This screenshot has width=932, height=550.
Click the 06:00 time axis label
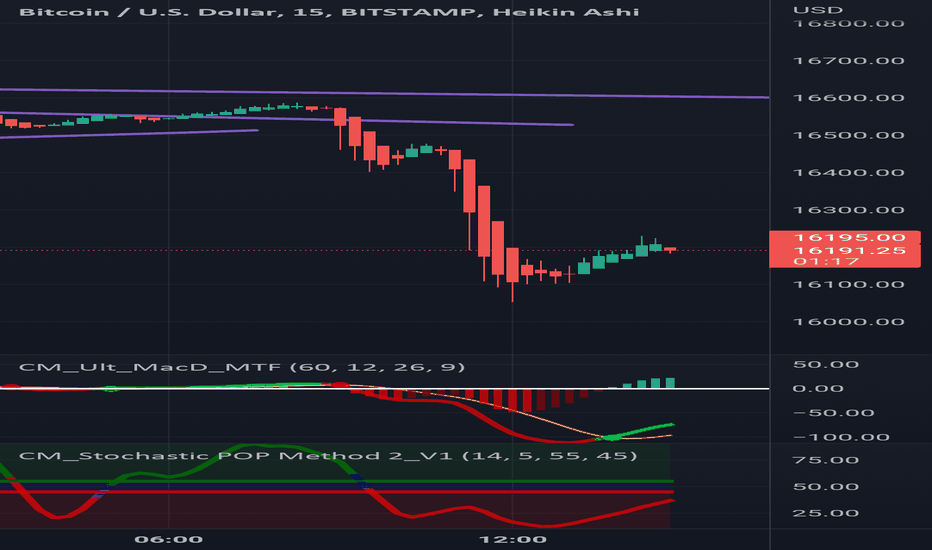pos(169,540)
